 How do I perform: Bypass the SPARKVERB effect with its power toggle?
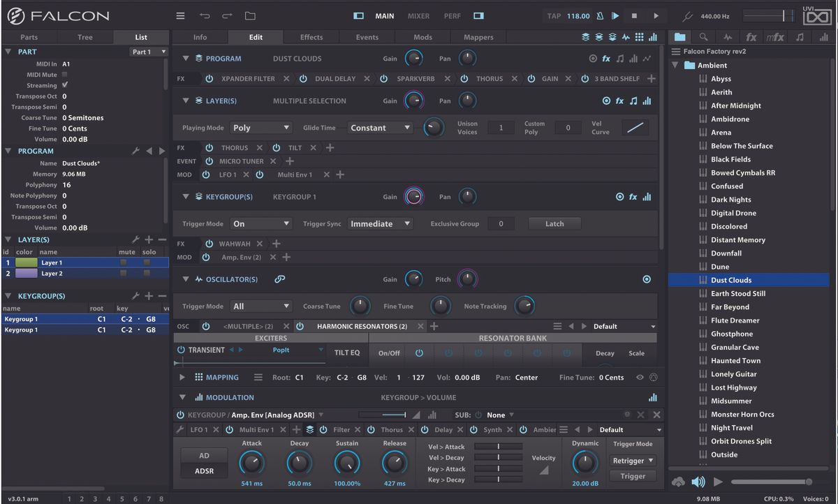383,78
